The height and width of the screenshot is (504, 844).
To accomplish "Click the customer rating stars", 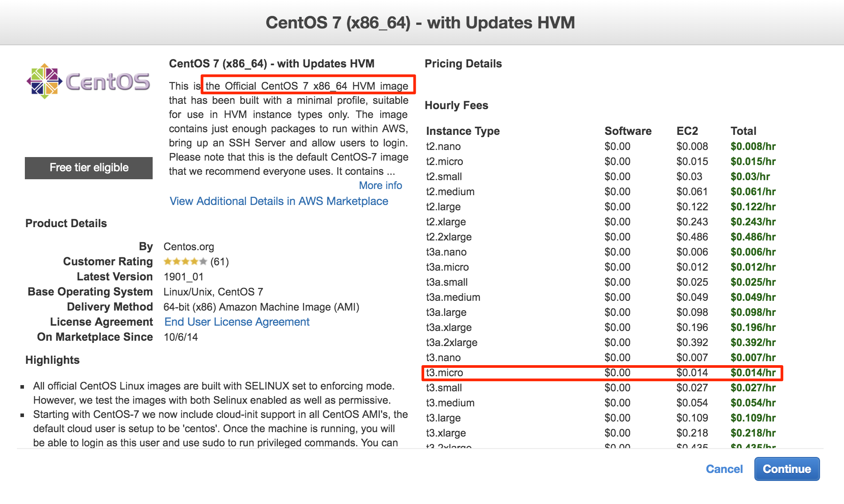I will pos(185,262).
